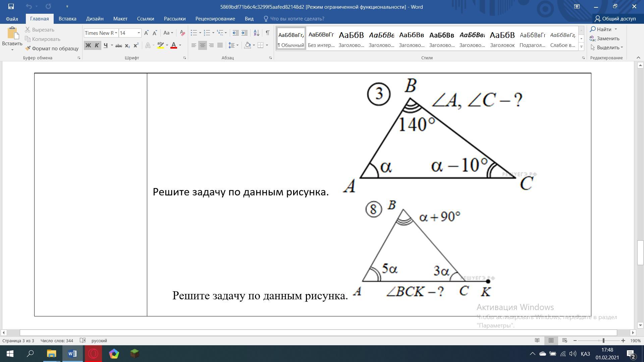Save the document with the floppy disk icon
Screen dimensions: 644x362
point(11,6)
